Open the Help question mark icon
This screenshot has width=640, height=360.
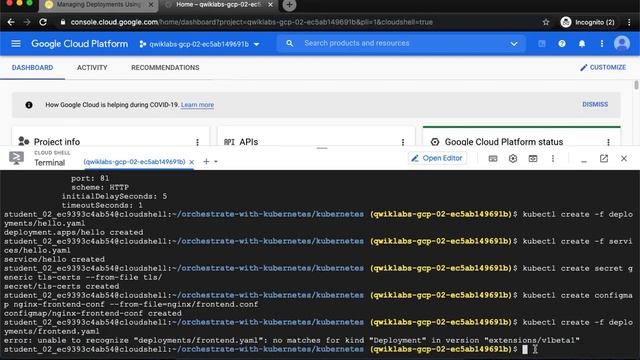(x=562, y=44)
